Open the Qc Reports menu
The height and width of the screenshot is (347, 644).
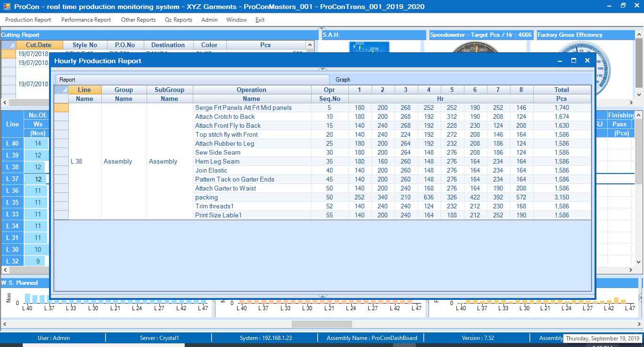(x=179, y=20)
